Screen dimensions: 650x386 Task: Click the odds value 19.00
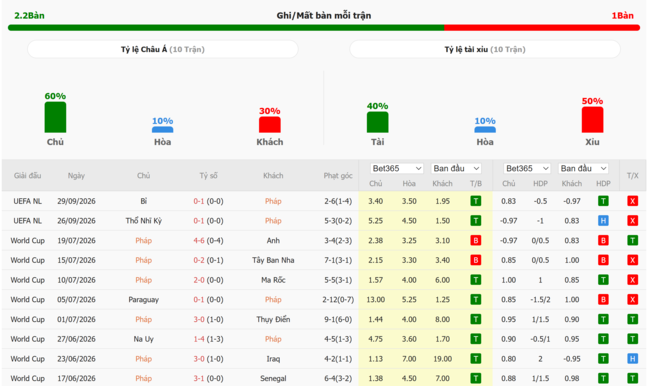tap(442, 359)
